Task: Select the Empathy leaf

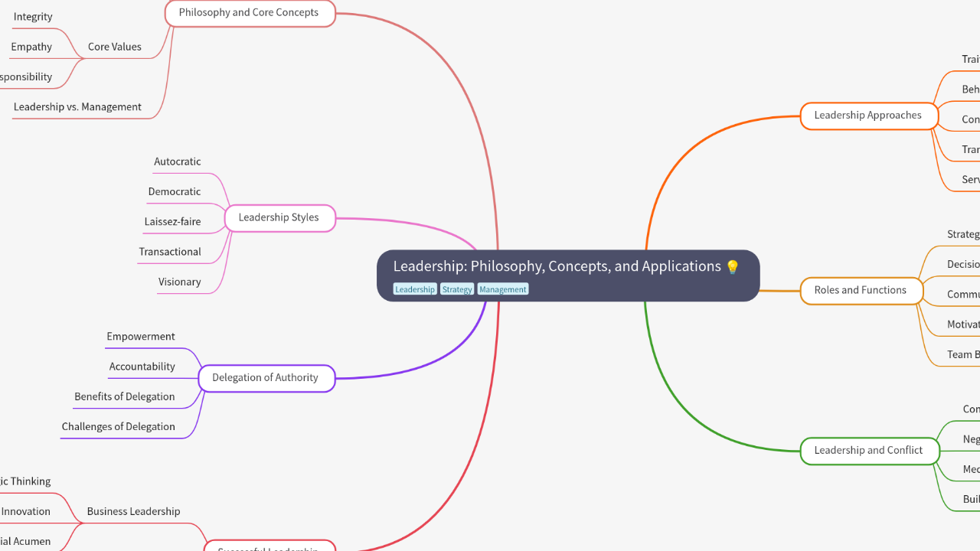Action: point(31,47)
